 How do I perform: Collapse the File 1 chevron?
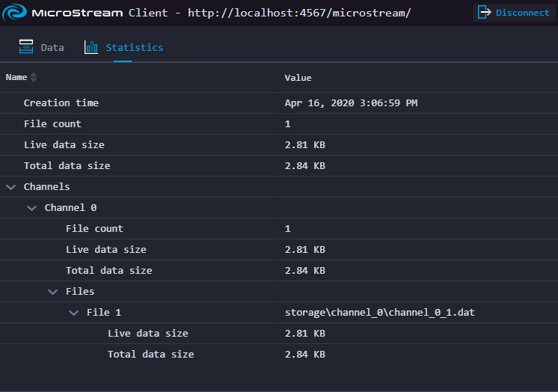pos(73,313)
